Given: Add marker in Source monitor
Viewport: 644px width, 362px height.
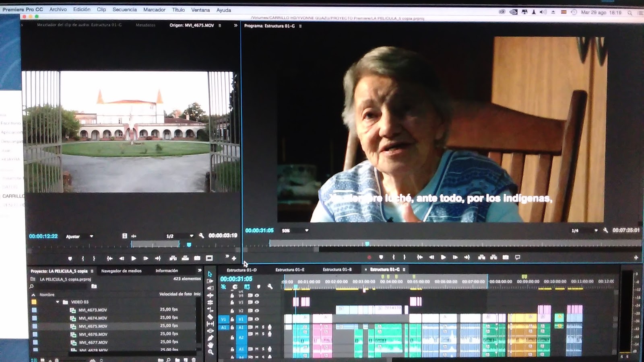Looking at the screenshot, I should coord(70,258).
